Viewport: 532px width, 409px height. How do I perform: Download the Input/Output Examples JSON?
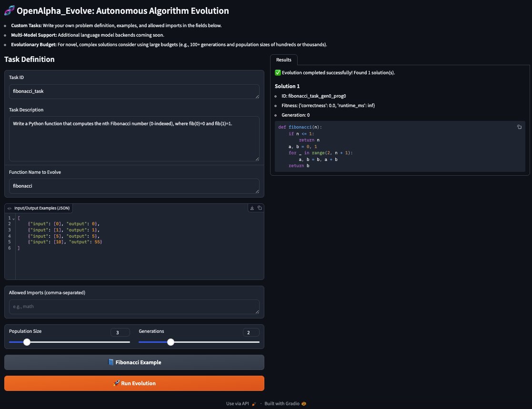pos(252,208)
